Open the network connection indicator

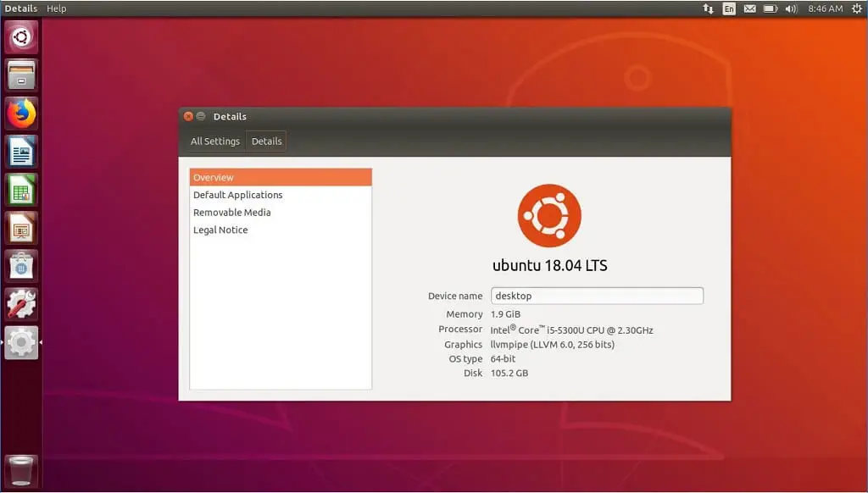708,8
